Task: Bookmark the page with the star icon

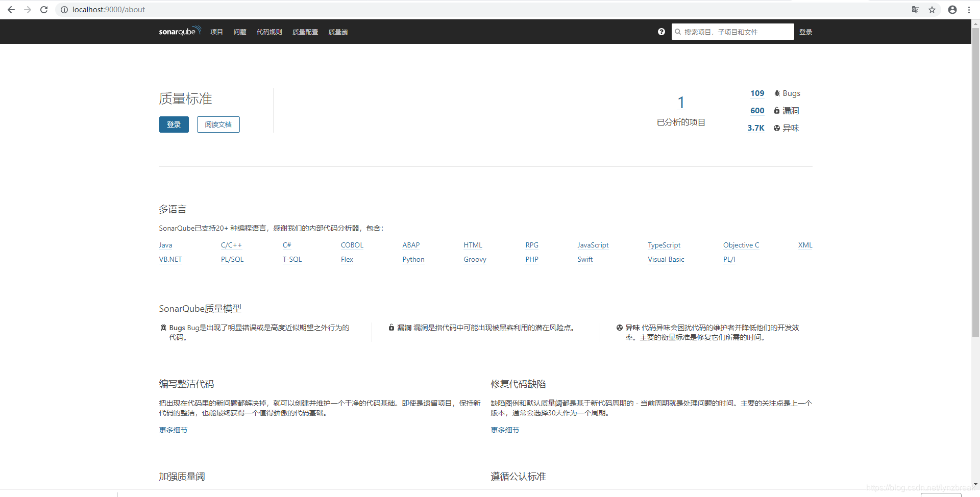Action: pos(933,10)
